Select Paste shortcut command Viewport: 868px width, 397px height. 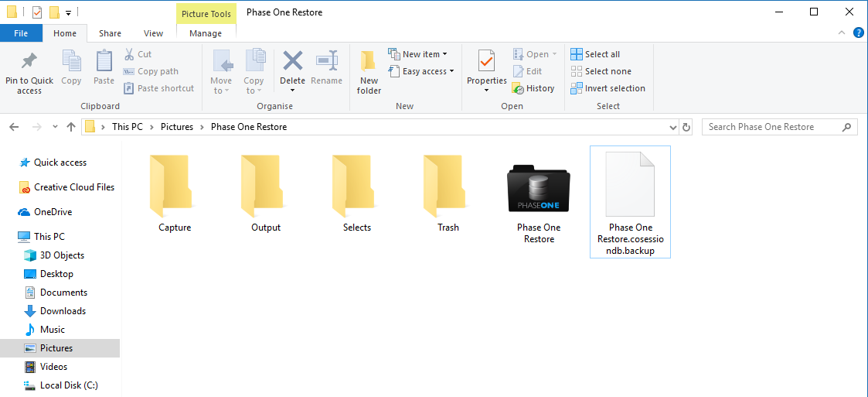click(158, 88)
